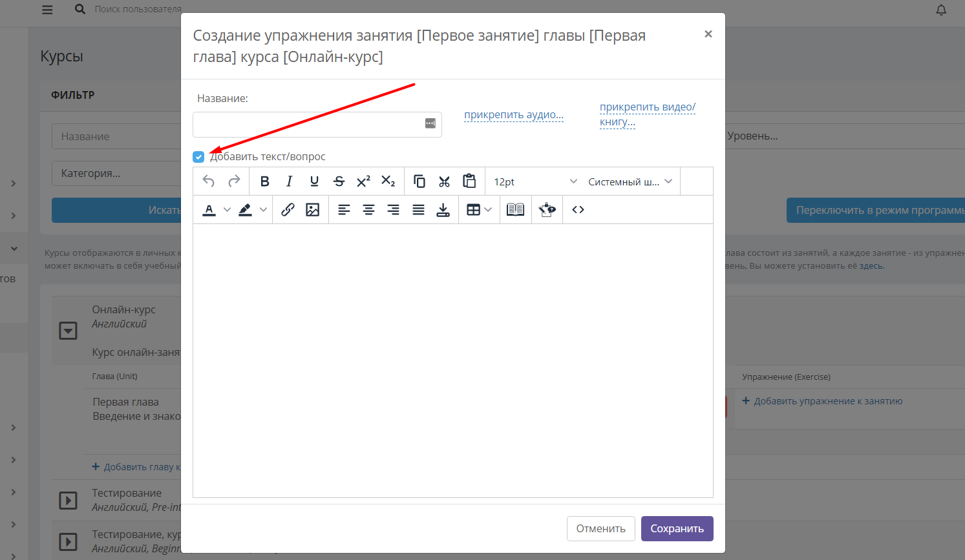Click the download-arrow editor icon
The image size is (965, 560).
pyautogui.click(x=443, y=210)
